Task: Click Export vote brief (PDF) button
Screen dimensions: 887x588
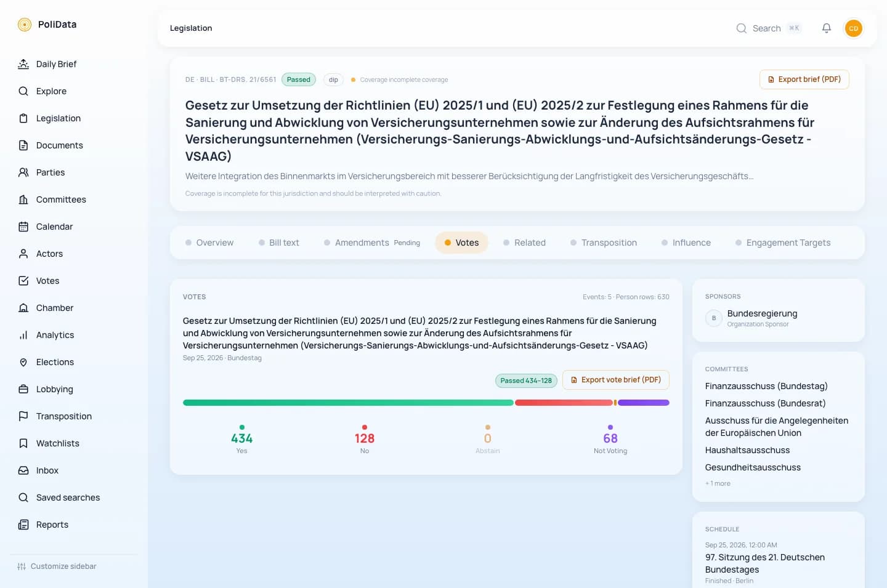Action: tap(616, 380)
